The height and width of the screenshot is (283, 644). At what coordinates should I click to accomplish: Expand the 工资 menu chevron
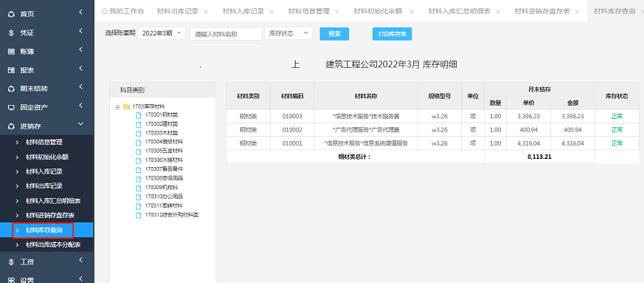[81, 259]
